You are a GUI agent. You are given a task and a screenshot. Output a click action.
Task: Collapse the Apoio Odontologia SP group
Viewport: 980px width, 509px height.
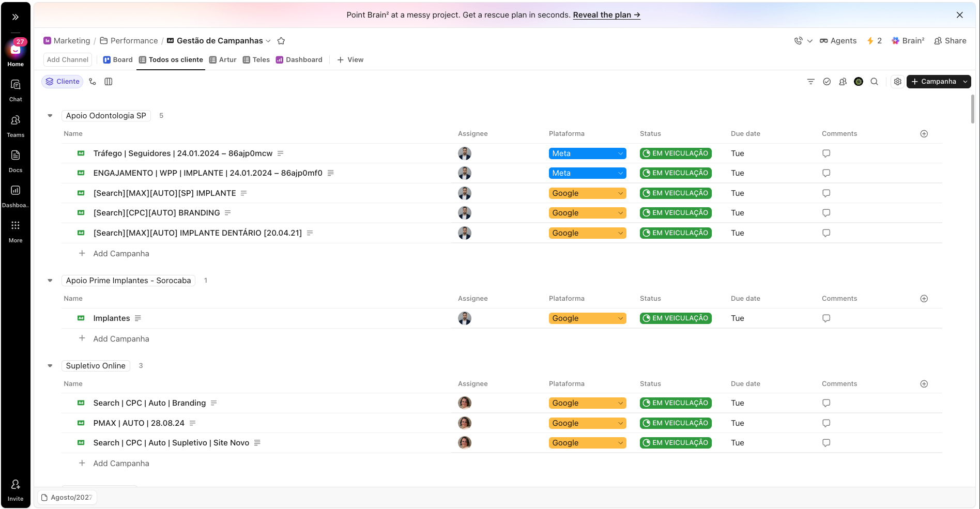coord(50,116)
